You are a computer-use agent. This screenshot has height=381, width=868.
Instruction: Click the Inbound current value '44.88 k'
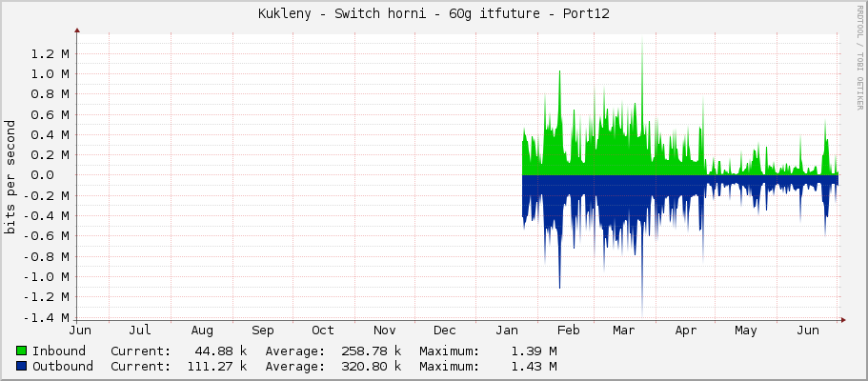[x=221, y=351]
